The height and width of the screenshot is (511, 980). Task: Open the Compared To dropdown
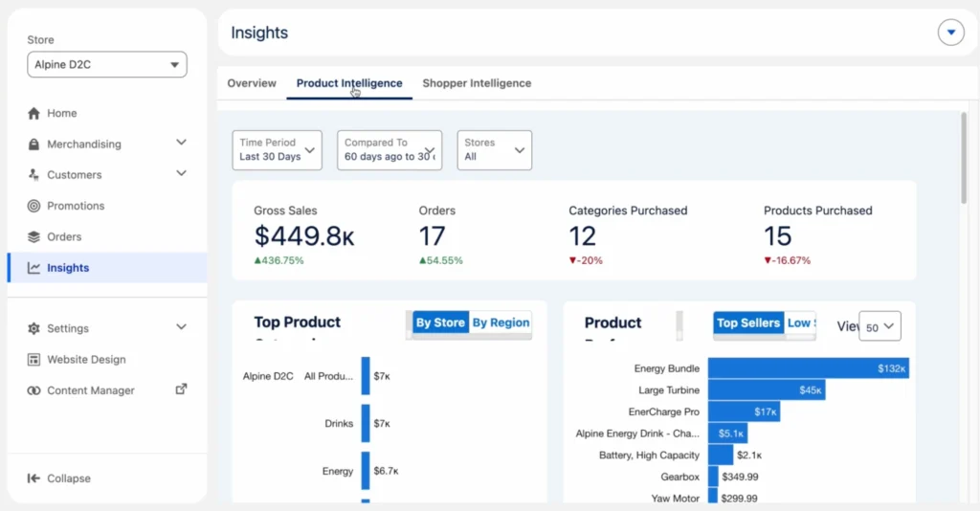coord(390,150)
